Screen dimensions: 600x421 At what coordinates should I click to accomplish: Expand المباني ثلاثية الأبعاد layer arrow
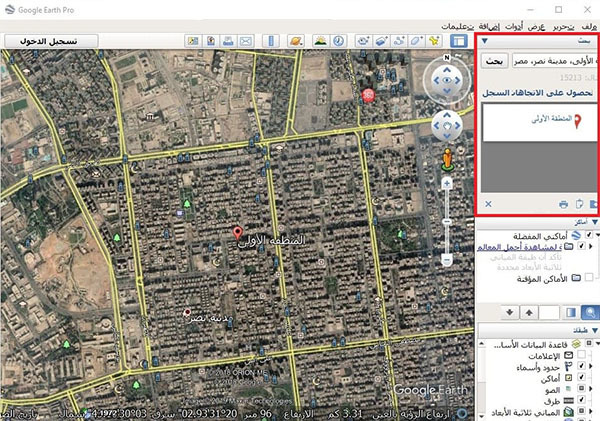[590, 411]
